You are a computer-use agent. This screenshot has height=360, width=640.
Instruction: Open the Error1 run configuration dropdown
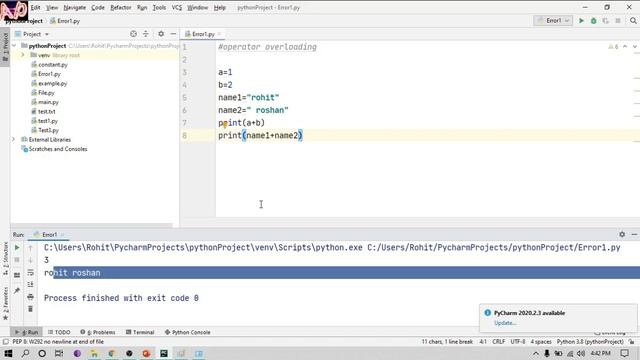553,20
